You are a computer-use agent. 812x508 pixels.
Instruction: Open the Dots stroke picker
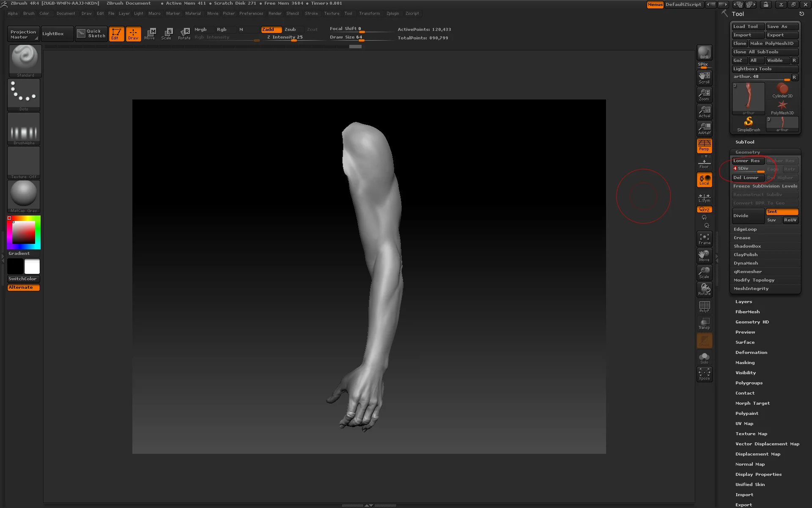click(x=24, y=95)
